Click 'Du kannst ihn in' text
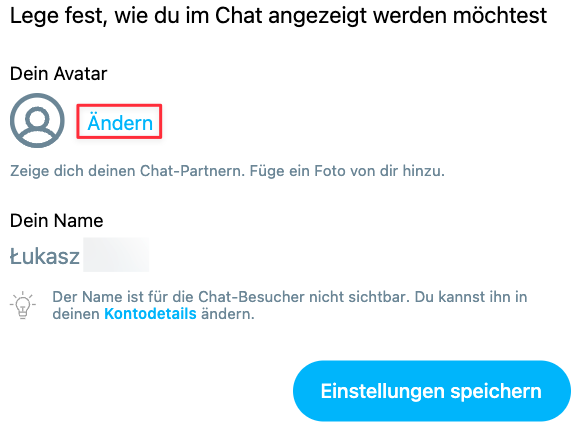Viewport: 578px width, 434px height. coord(471,297)
